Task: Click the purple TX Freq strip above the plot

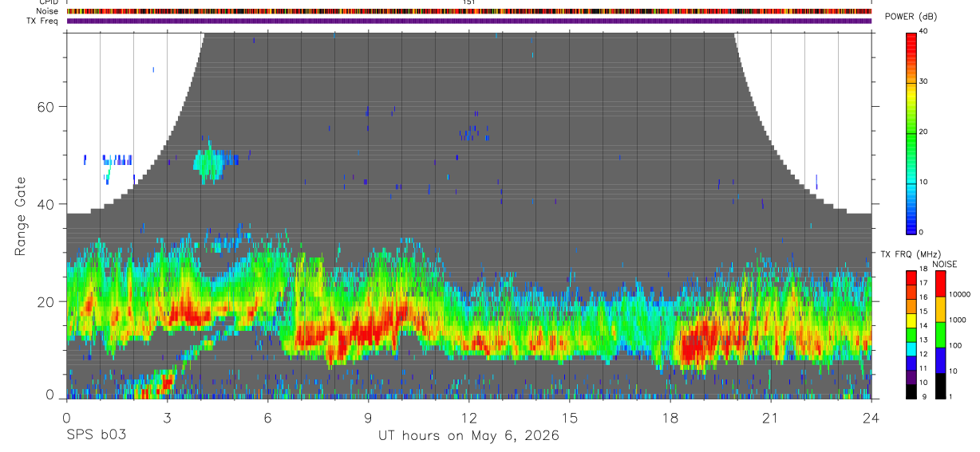Action: tap(469, 21)
